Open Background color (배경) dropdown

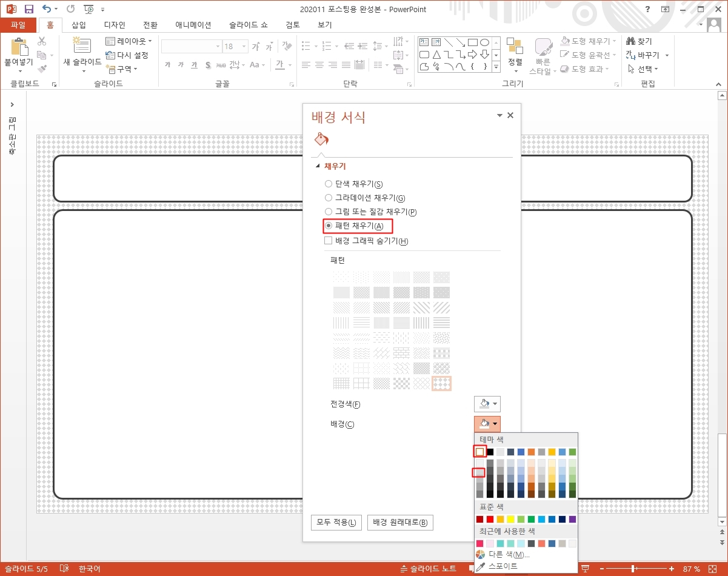point(487,424)
